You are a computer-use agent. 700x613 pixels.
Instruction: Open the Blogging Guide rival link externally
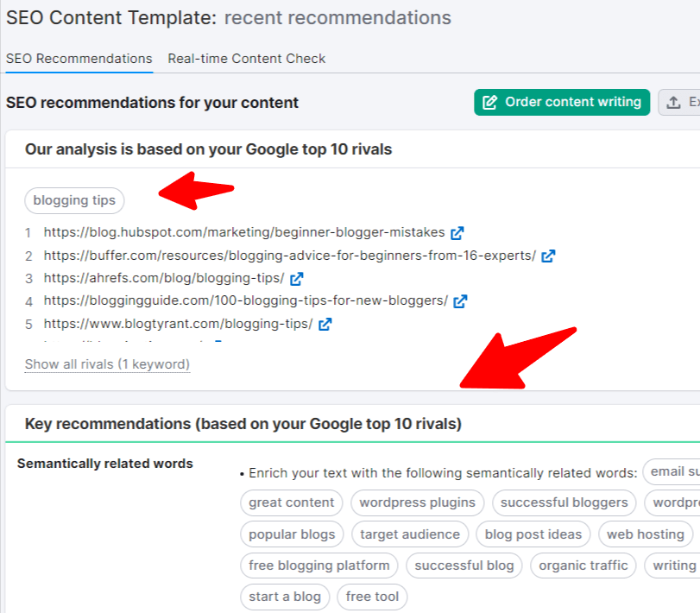click(x=460, y=300)
